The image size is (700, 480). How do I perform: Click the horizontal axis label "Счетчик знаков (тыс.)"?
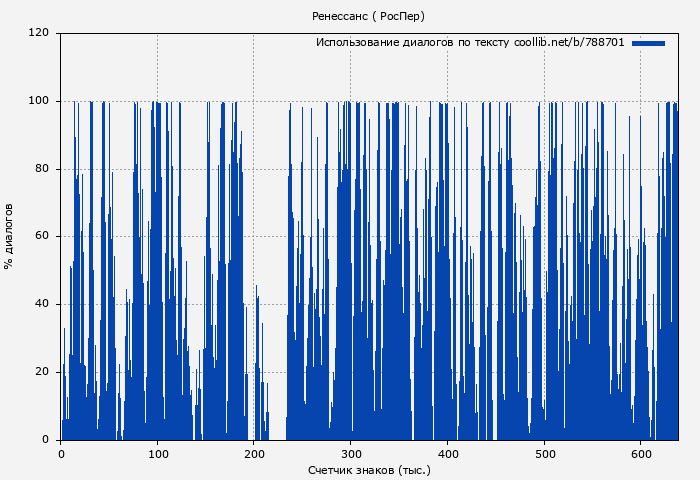(369, 469)
